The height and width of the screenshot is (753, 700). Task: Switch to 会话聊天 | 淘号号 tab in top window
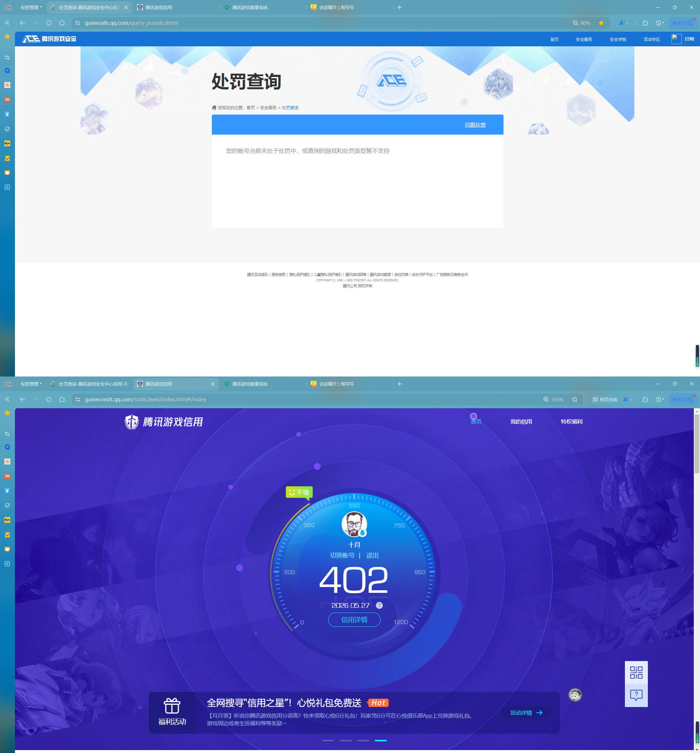(350, 8)
